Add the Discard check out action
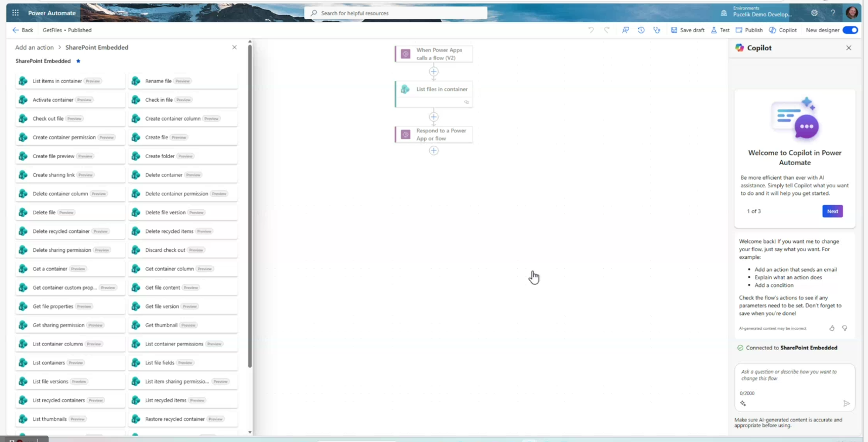Screen dimensions: 868x442 [183, 250]
